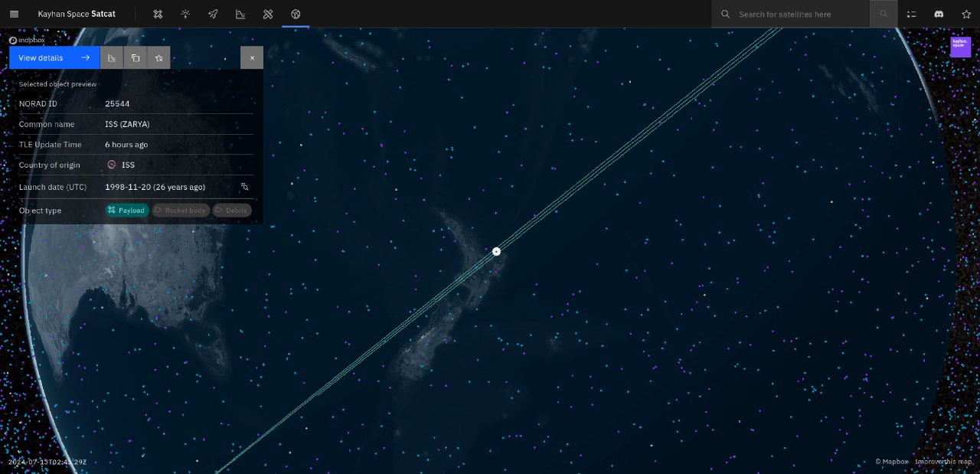Open the Discord link icon
980x474 pixels.
pos(939,14)
